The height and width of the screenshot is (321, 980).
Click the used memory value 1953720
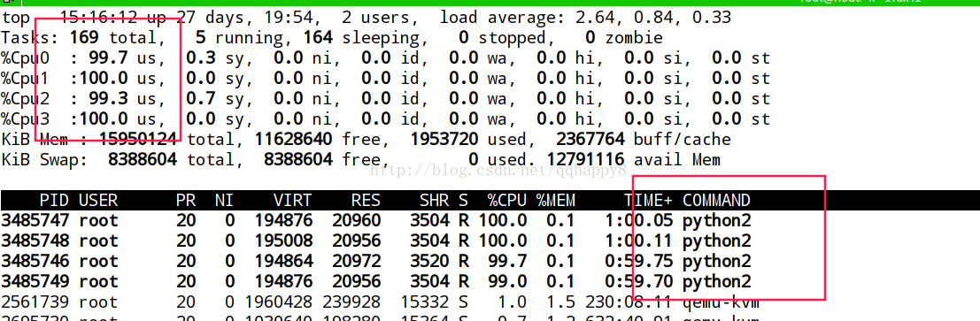tap(444, 139)
